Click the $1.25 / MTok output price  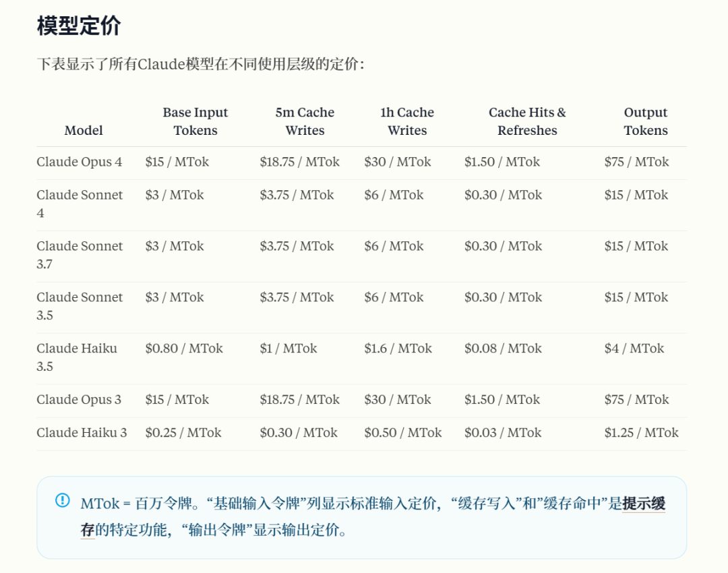641,433
